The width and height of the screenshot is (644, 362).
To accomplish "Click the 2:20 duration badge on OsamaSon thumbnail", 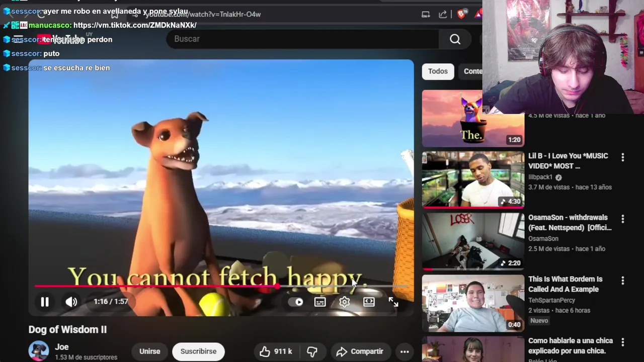I will (510, 263).
